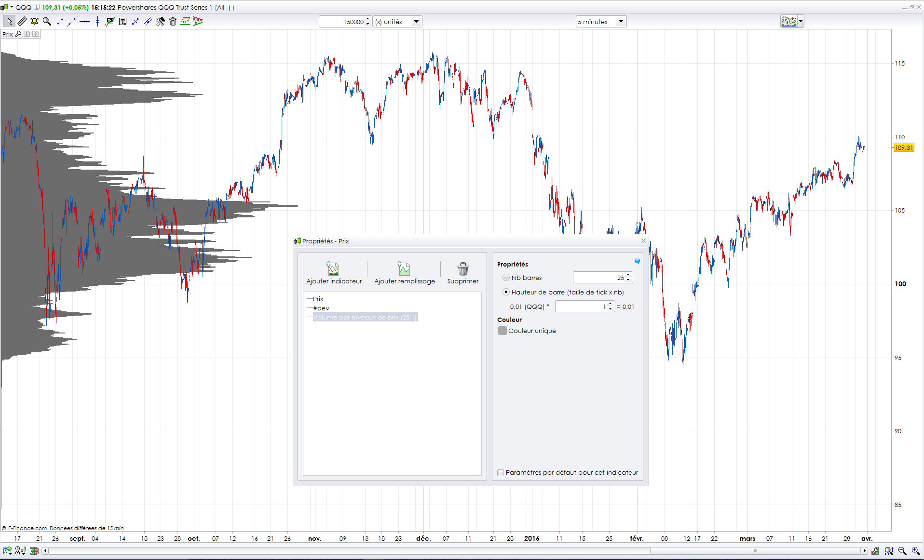
Task: Click the Ajouter remplissage button
Action: 404,273
